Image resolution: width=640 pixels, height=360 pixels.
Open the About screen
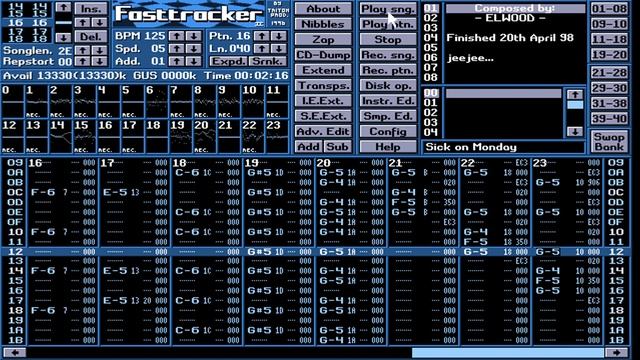tap(323, 9)
